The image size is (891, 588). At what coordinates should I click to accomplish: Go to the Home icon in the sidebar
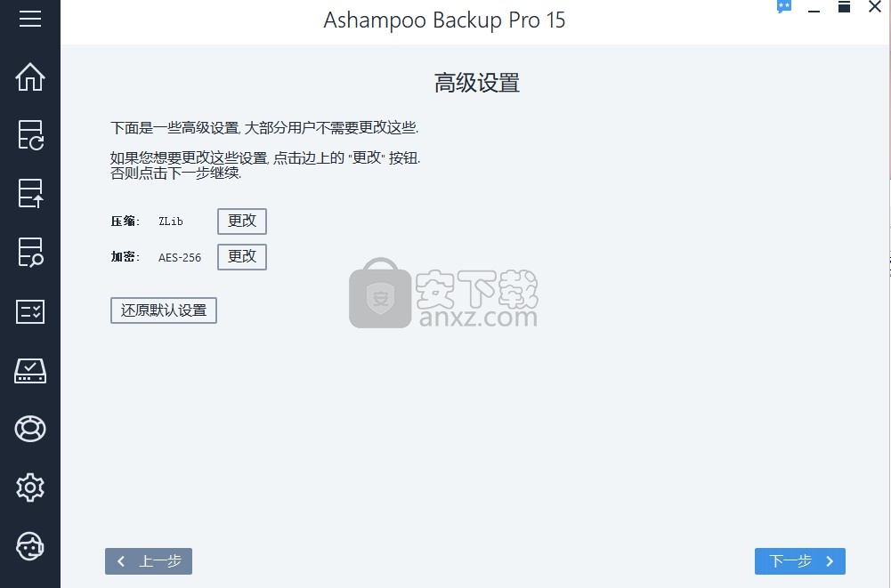pyautogui.click(x=30, y=77)
